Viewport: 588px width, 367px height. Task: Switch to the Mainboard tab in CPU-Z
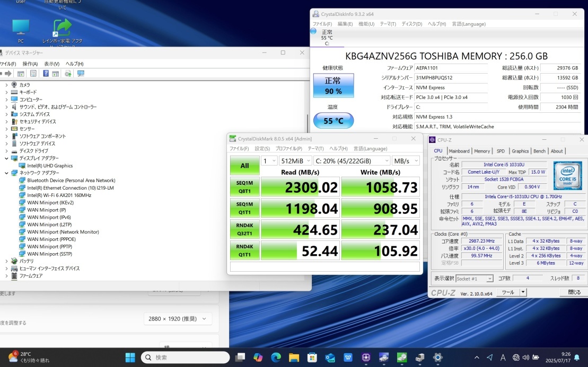pos(459,151)
